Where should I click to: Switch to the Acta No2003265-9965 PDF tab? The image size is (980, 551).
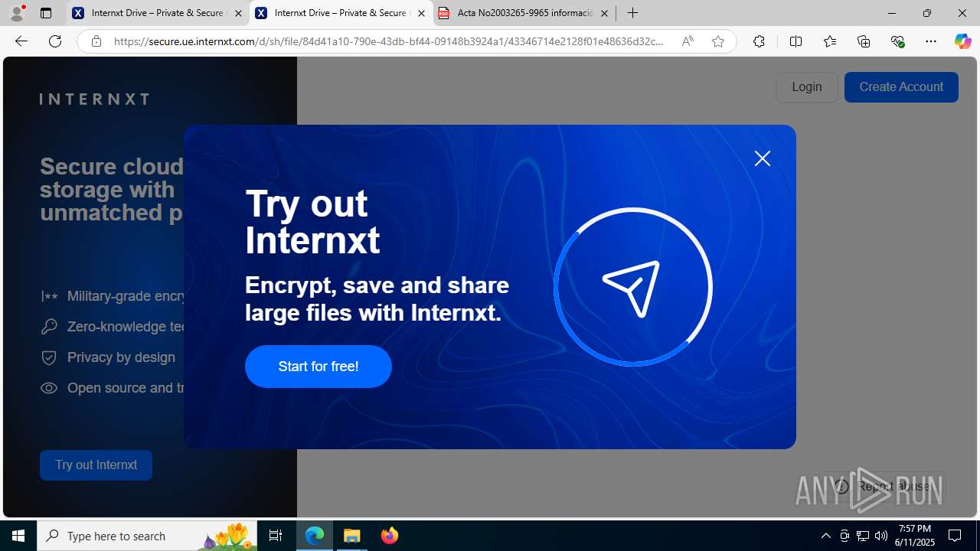pyautogui.click(x=524, y=13)
